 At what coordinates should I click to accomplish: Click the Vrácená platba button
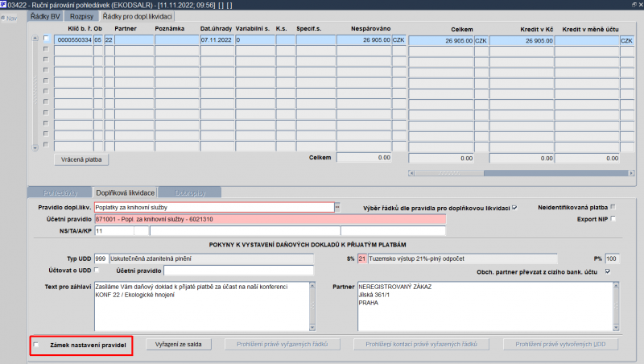(81, 159)
